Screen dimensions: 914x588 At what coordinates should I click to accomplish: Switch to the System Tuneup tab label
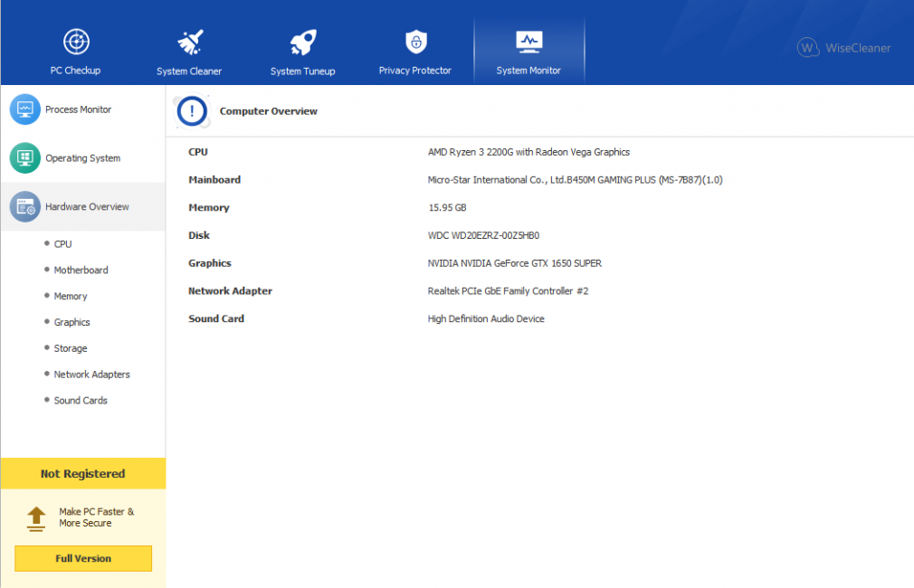click(302, 71)
